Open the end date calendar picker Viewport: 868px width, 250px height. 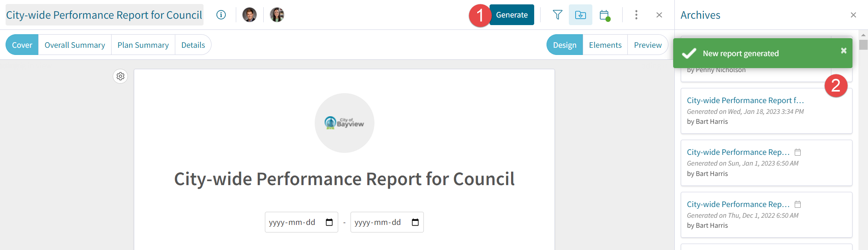[415, 222]
